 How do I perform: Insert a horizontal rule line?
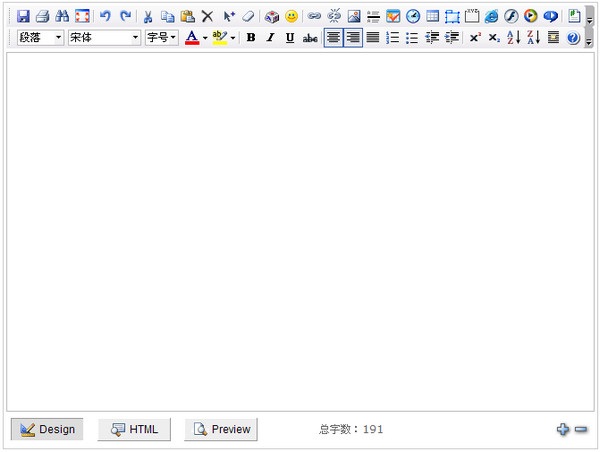pyautogui.click(x=373, y=16)
